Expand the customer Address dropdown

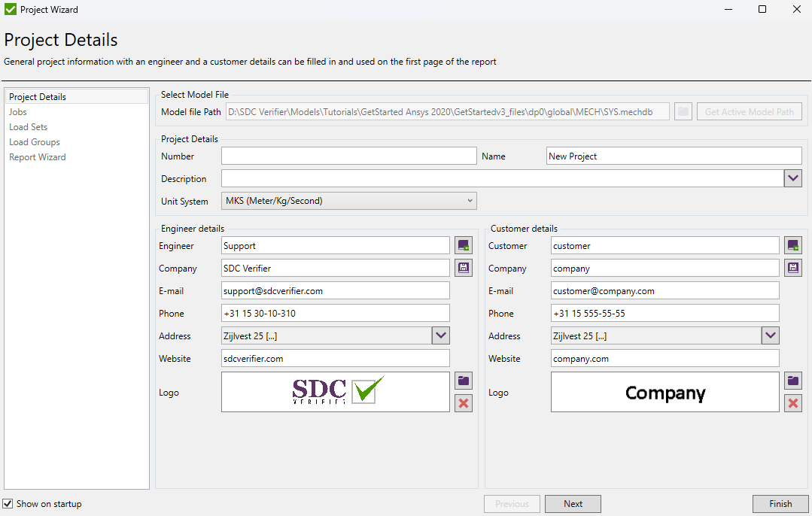[x=769, y=335]
